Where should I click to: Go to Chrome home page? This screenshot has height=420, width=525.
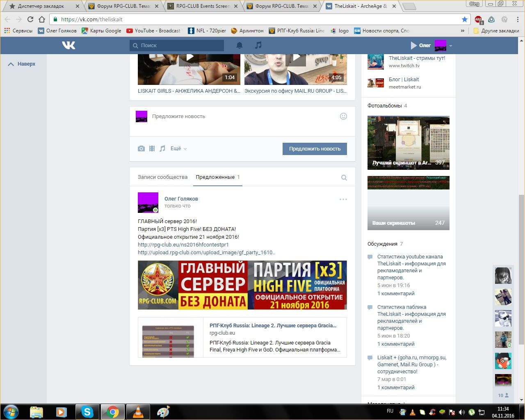click(x=42, y=19)
